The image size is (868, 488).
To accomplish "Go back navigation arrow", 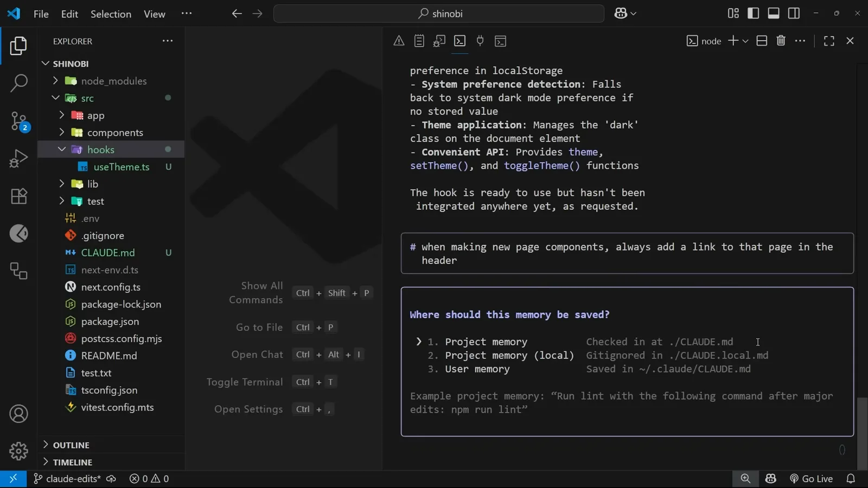I will [x=237, y=14].
